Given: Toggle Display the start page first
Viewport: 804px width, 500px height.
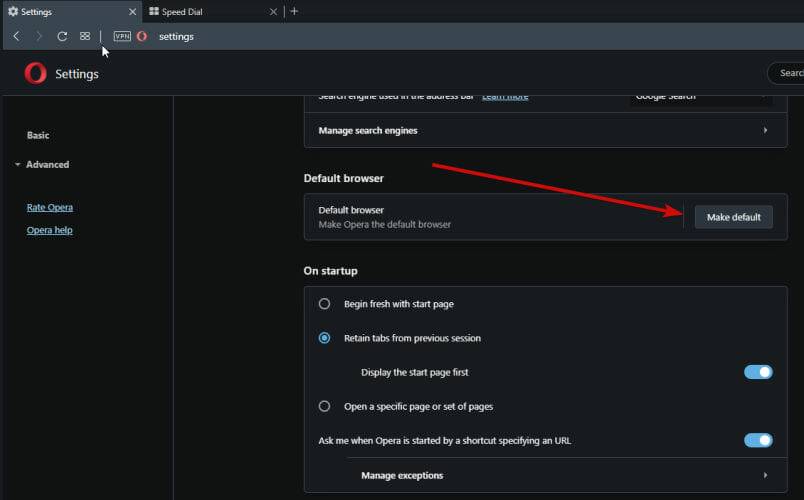Looking at the screenshot, I should (758, 372).
